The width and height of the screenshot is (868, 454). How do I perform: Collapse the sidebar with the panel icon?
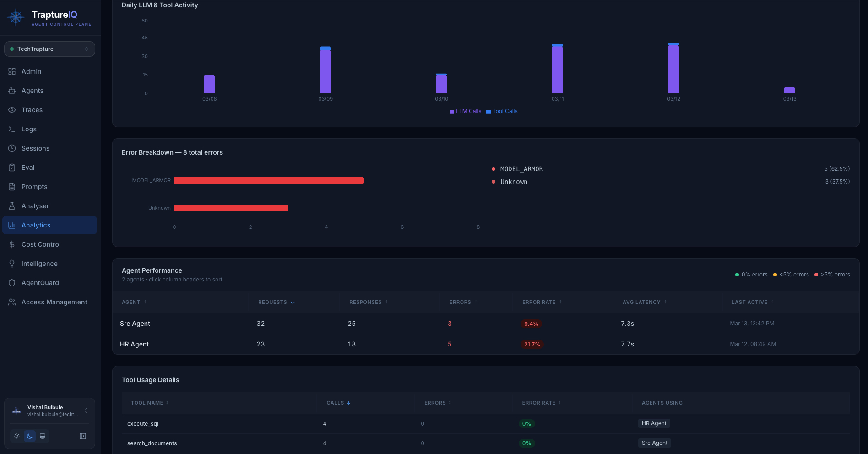point(83,436)
